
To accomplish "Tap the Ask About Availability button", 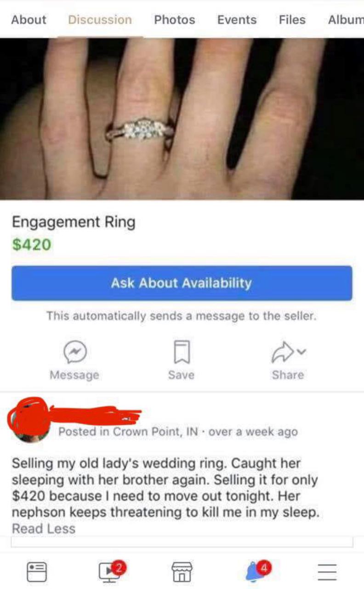I will coord(182,283).
